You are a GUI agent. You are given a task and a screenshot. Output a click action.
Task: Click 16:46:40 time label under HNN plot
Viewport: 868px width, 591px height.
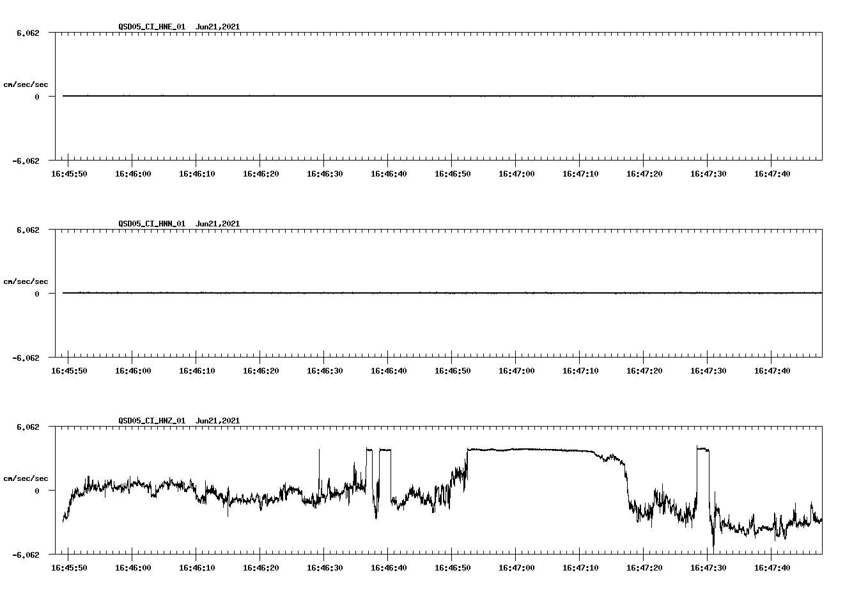pos(389,371)
